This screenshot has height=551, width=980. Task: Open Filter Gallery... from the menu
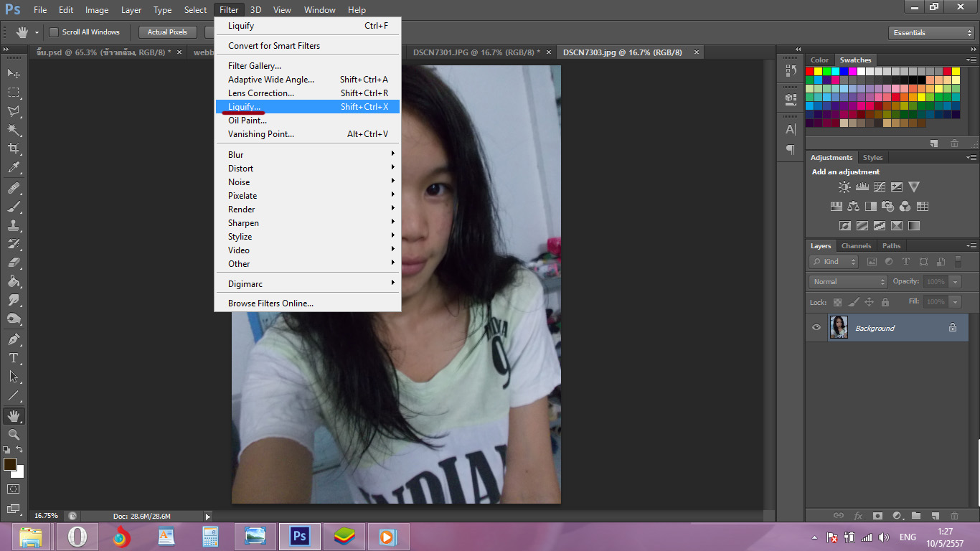(x=307, y=66)
